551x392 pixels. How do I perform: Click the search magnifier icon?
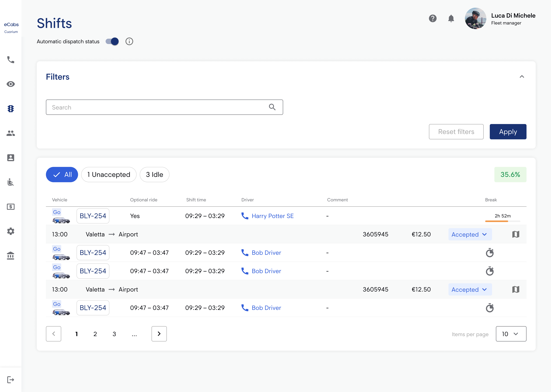[272, 107]
